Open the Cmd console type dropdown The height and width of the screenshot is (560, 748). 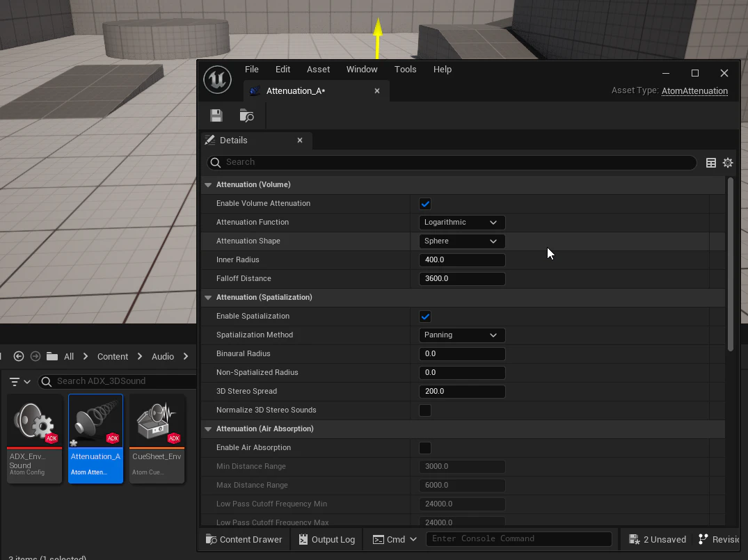pyautogui.click(x=395, y=540)
